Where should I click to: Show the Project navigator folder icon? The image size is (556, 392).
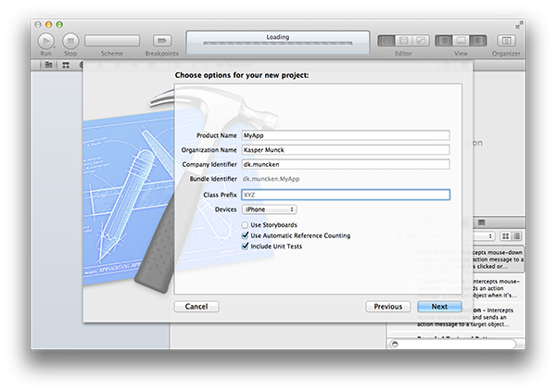pos(48,65)
